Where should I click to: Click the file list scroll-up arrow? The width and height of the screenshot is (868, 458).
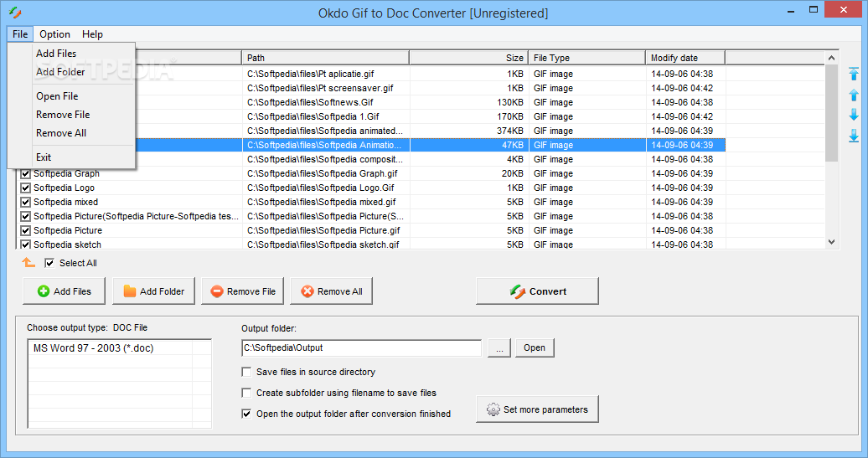tap(831, 58)
